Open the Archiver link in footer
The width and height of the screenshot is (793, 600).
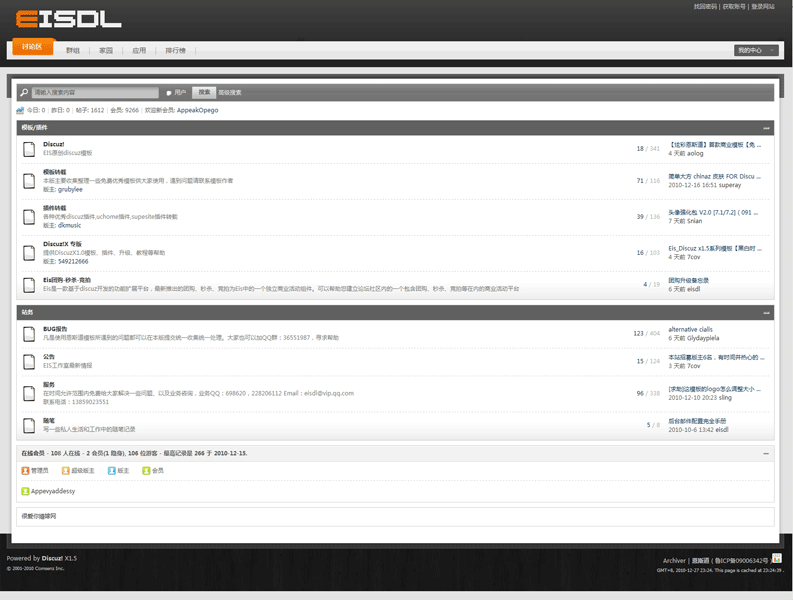pyautogui.click(x=674, y=561)
